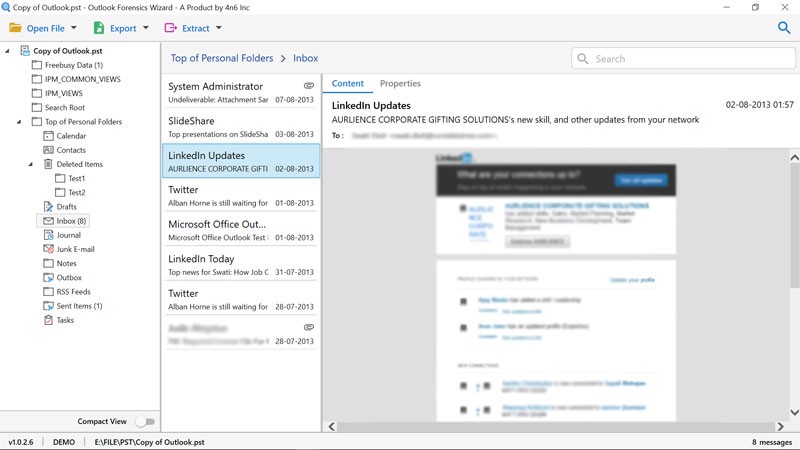Image resolution: width=800 pixels, height=450 pixels.
Task: Click the Export button label
Action: pyautogui.click(x=123, y=29)
